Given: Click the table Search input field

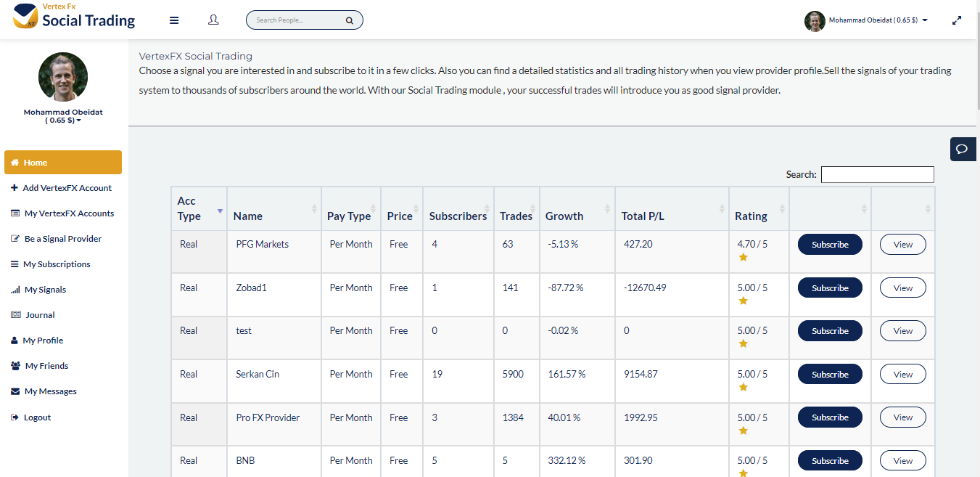Looking at the screenshot, I should [x=877, y=174].
